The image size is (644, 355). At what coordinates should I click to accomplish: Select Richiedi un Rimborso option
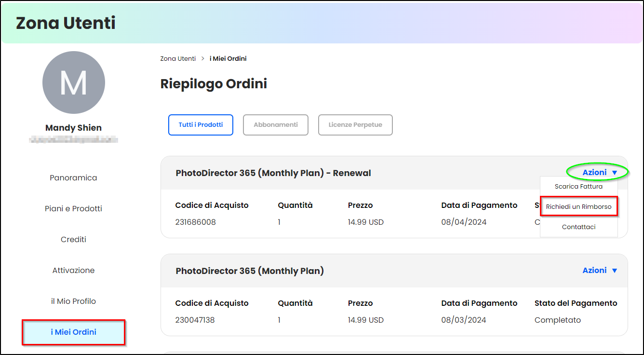coord(578,206)
